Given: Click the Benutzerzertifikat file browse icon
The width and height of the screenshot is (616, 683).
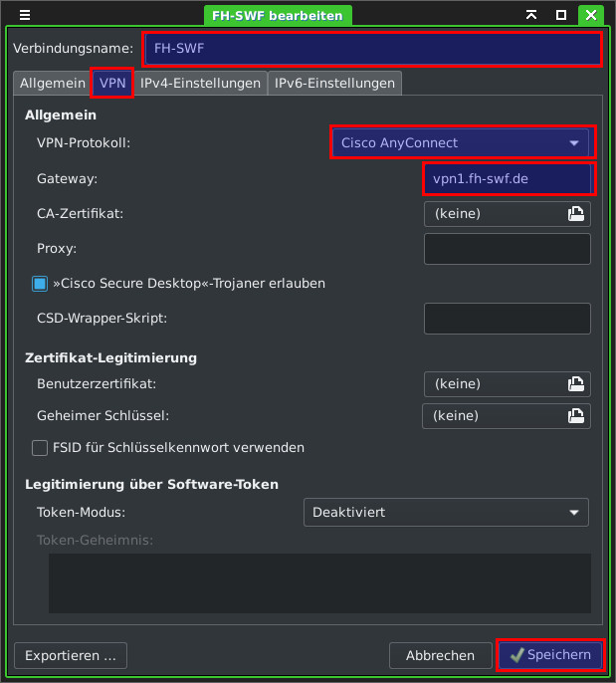Looking at the screenshot, I should (575, 384).
